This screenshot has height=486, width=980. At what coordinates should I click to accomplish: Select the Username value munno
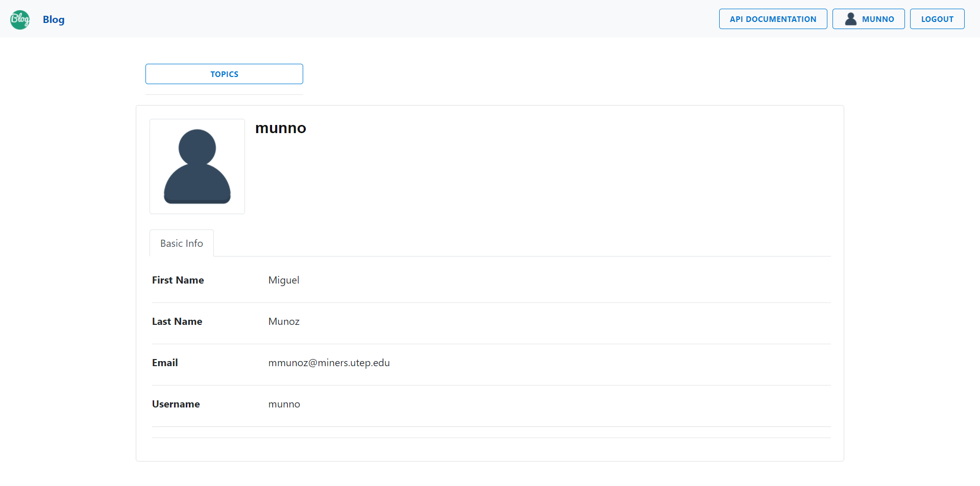284,404
